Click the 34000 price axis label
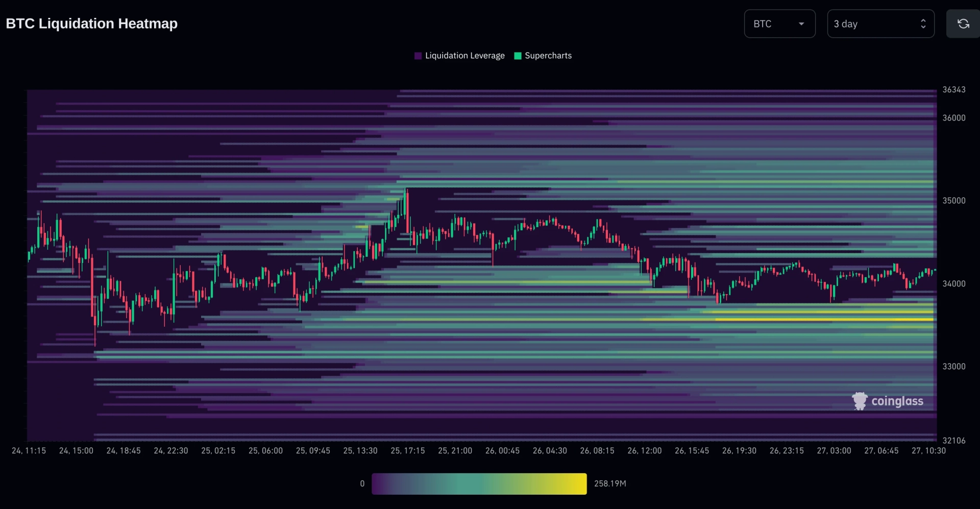The width and height of the screenshot is (980, 509). tap(954, 284)
